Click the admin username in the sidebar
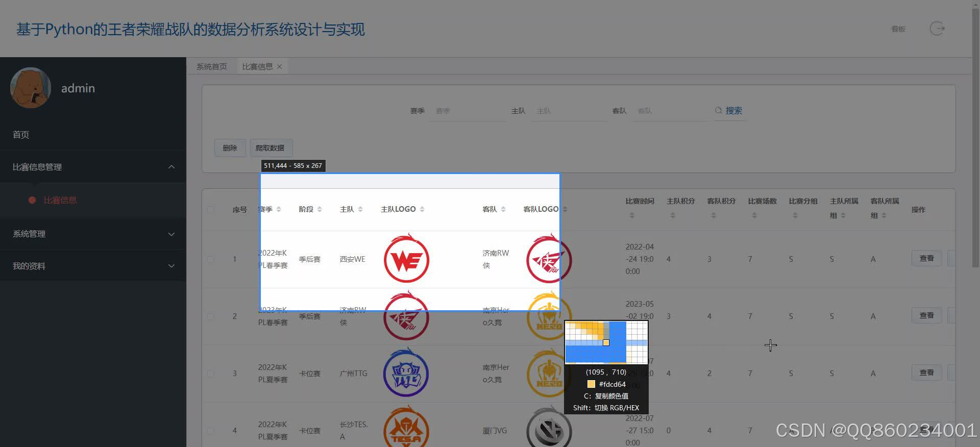Viewport: 980px width, 447px height. pyautogui.click(x=78, y=88)
